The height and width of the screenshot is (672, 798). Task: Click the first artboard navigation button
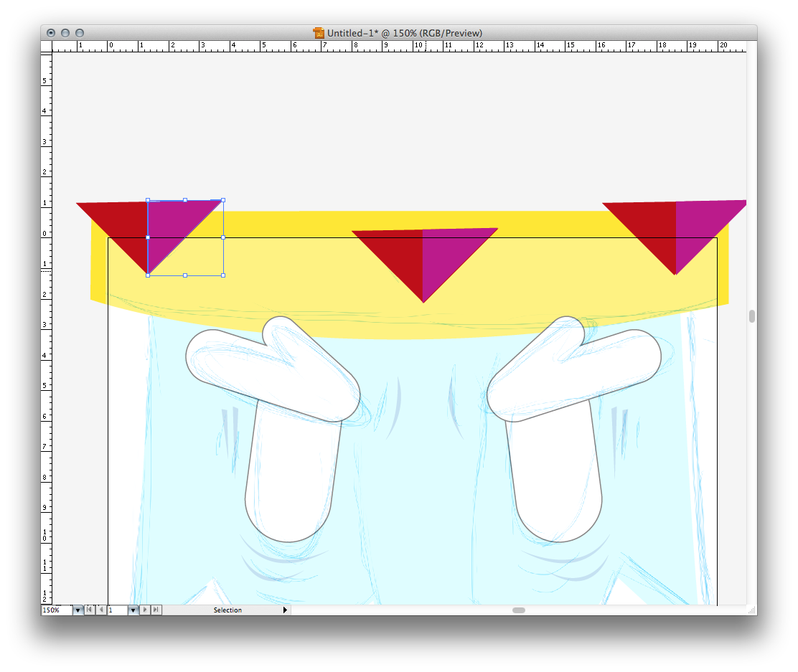pos(89,610)
